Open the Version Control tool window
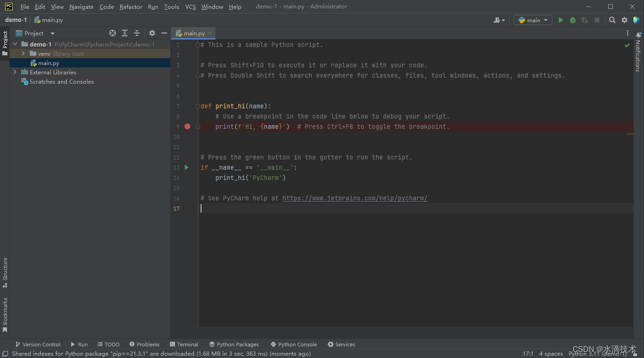Image resolution: width=644 pixels, height=358 pixels. [38, 345]
